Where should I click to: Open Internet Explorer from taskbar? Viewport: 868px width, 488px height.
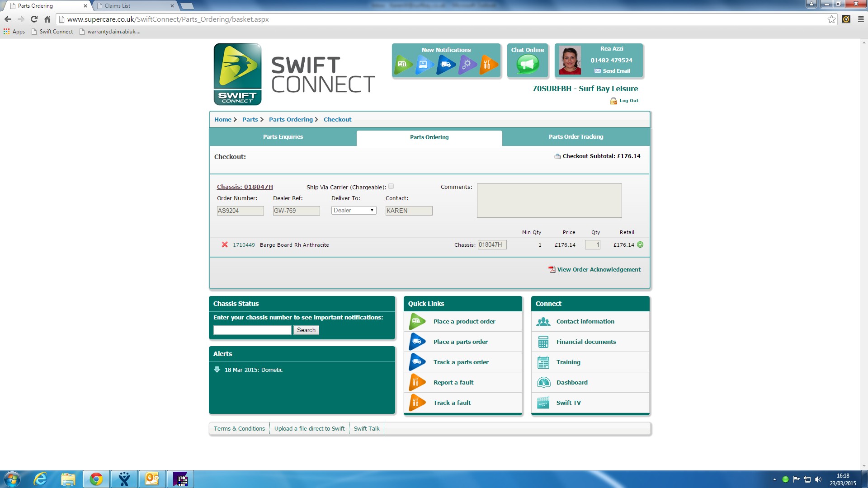coord(40,479)
